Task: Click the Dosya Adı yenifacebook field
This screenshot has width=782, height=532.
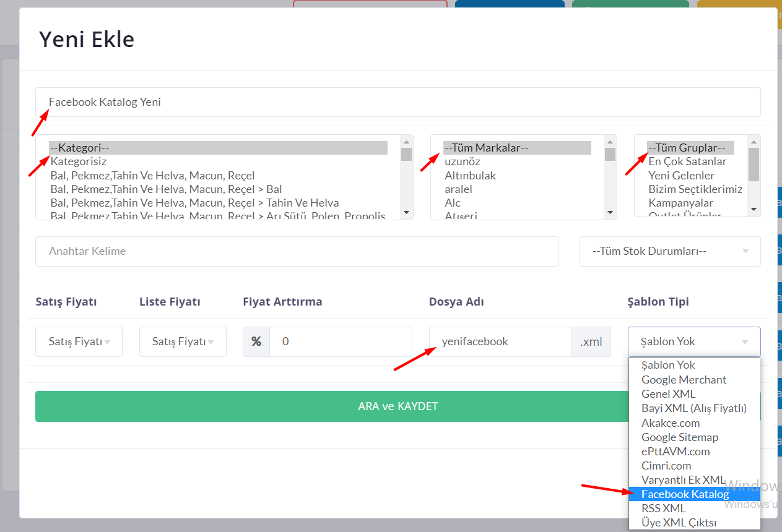Action: coord(500,341)
